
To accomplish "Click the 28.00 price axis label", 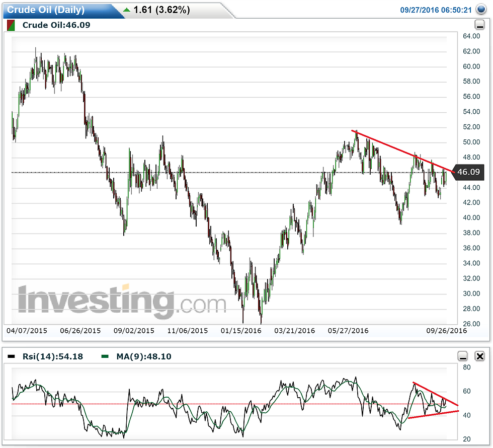I will 471,309.
